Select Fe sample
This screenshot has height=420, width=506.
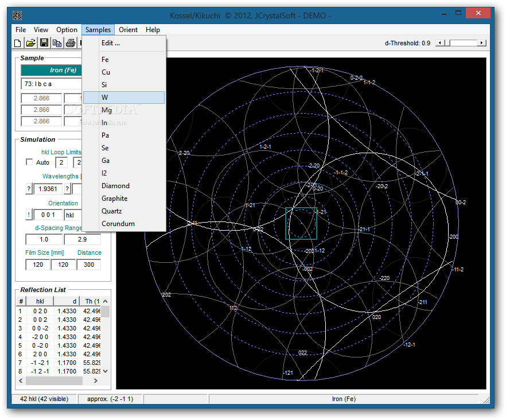(124, 60)
